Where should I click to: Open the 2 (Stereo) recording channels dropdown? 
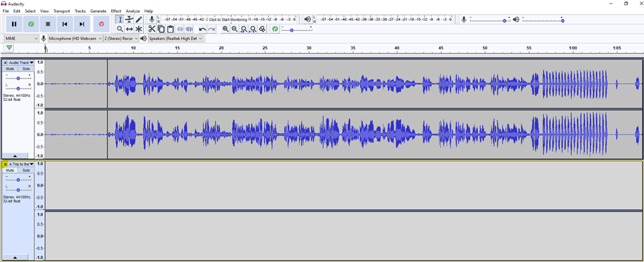(121, 38)
